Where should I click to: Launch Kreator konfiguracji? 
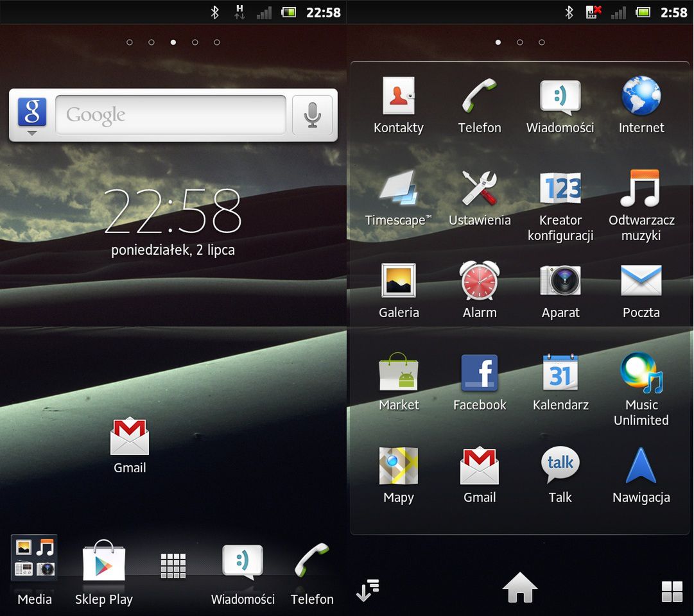pos(560,206)
